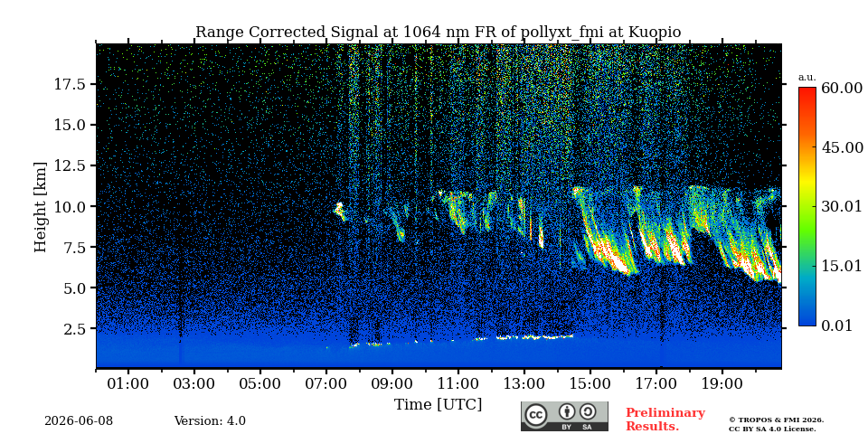Click the '13:00' time tick label

524,383
